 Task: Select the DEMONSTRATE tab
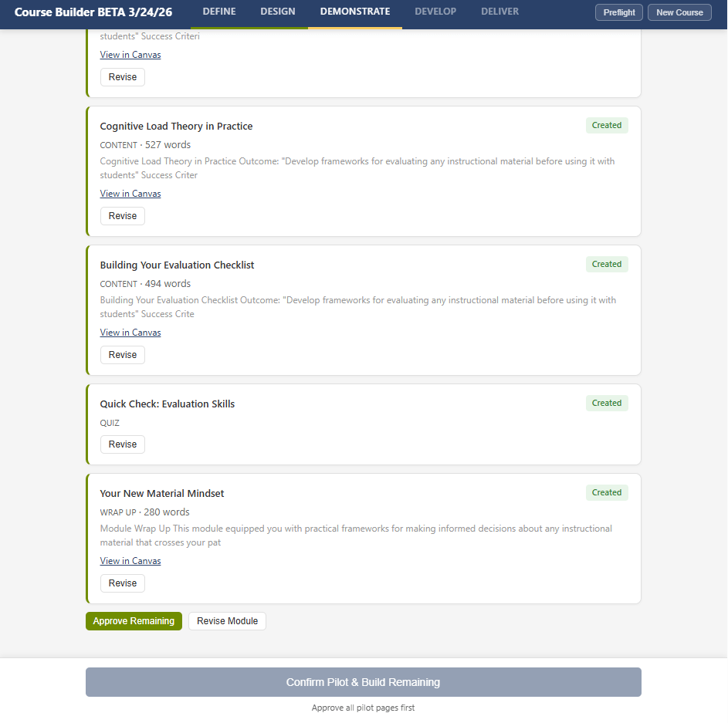pyautogui.click(x=355, y=12)
